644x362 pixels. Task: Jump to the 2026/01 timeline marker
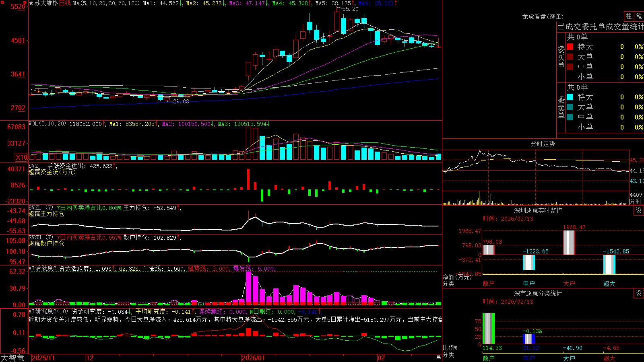(253, 358)
